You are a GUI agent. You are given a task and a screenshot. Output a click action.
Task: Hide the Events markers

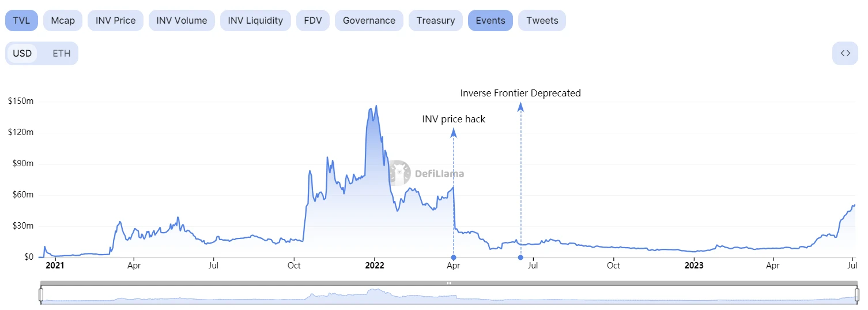click(x=490, y=21)
